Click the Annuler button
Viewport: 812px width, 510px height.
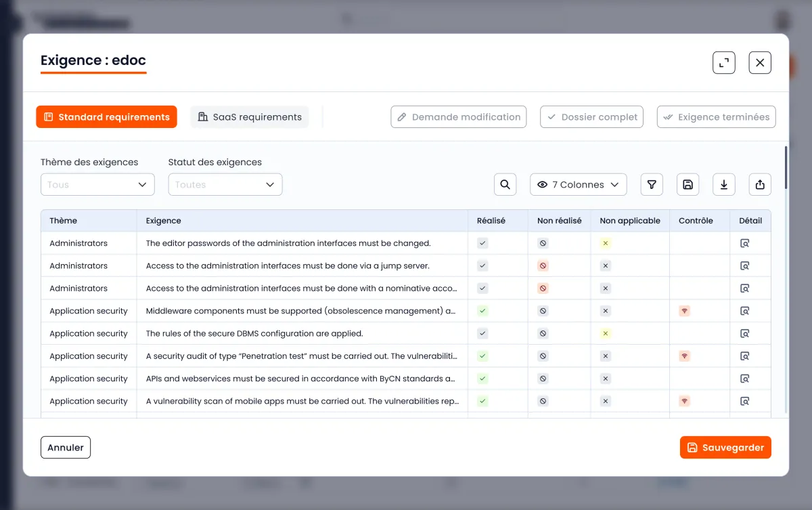point(66,448)
